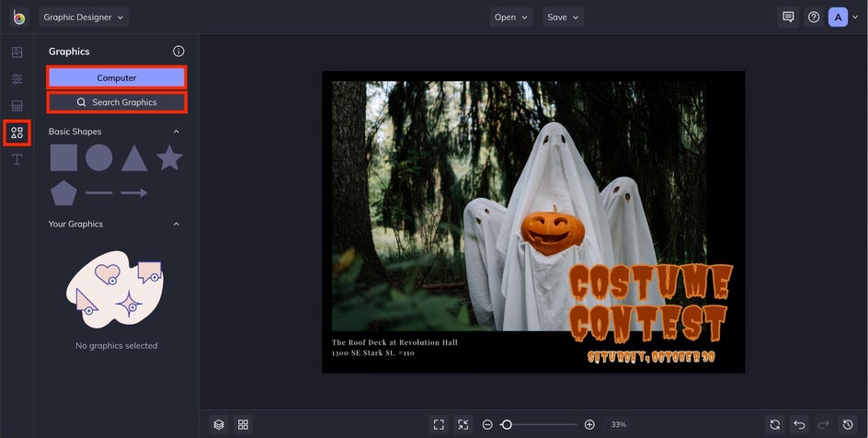The height and width of the screenshot is (438, 868).
Task: Open the Image Manager sidebar icon
Action: pyautogui.click(x=17, y=52)
